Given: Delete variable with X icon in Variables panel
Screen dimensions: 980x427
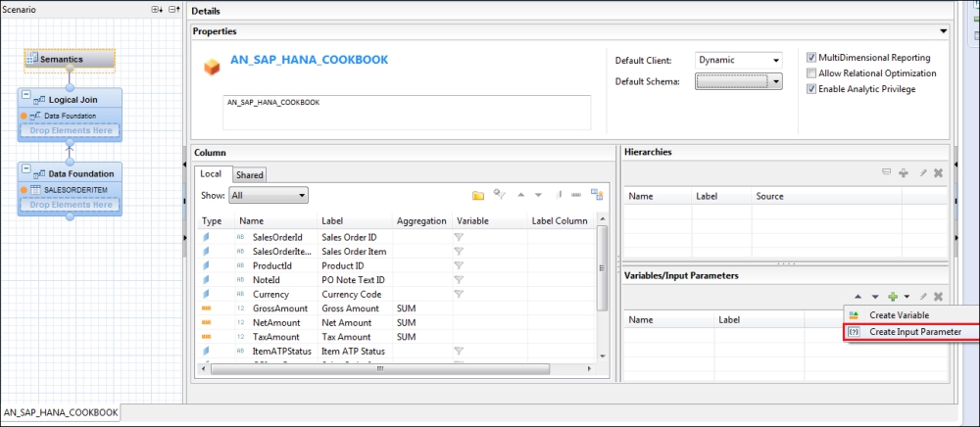Looking at the screenshot, I should tap(938, 297).
